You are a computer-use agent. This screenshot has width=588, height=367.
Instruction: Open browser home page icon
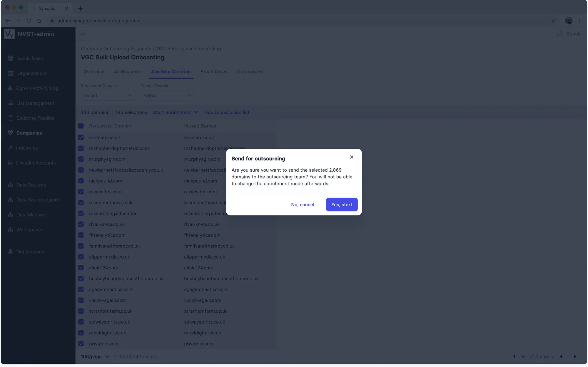coord(39,21)
